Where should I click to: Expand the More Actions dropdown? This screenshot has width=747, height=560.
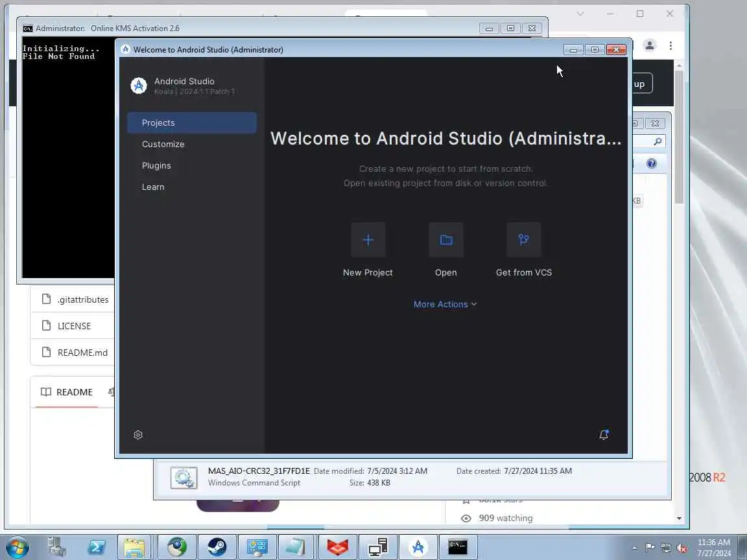point(445,304)
